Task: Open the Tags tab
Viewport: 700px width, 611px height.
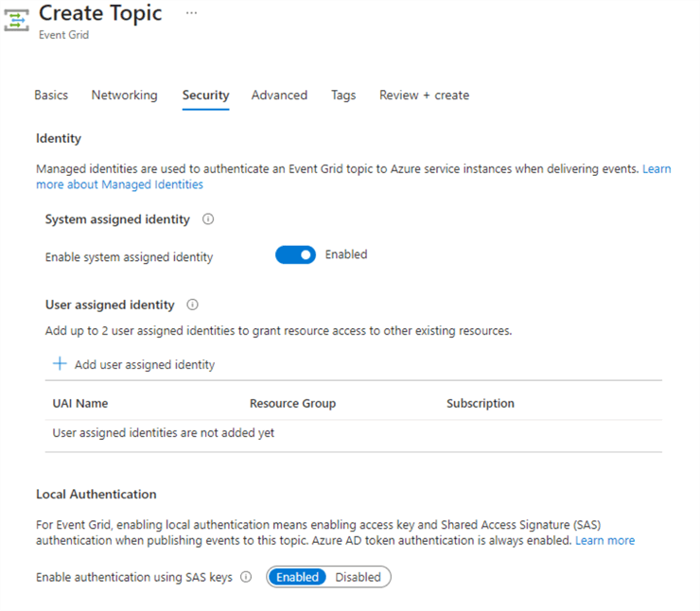Action: pyautogui.click(x=343, y=96)
